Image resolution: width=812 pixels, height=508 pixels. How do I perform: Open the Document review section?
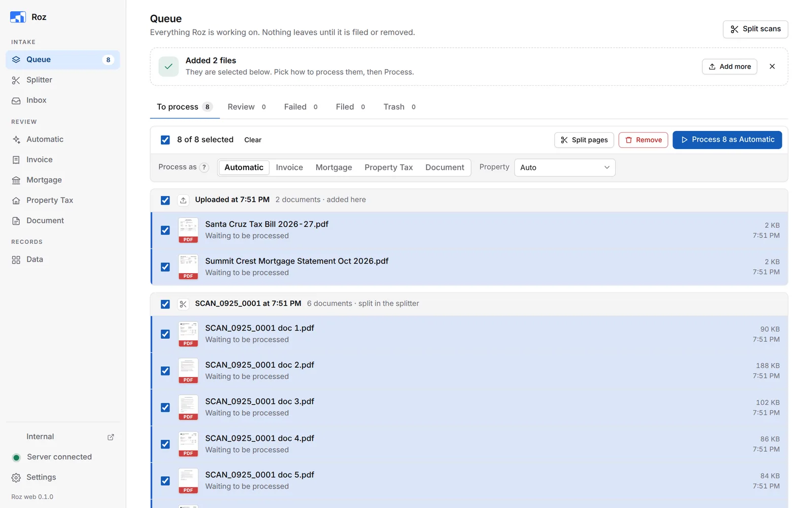pyautogui.click(x=62, y=220)
